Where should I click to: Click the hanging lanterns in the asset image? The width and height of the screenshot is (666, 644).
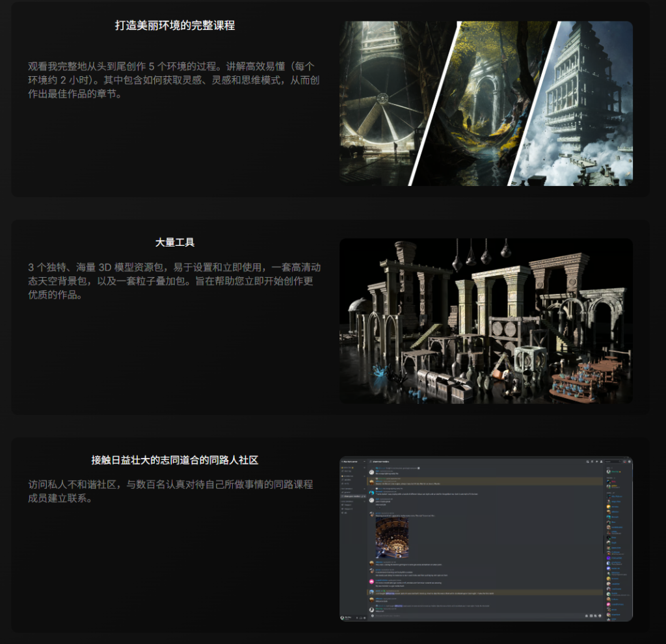pyautogui.click(x=481, y=252)
